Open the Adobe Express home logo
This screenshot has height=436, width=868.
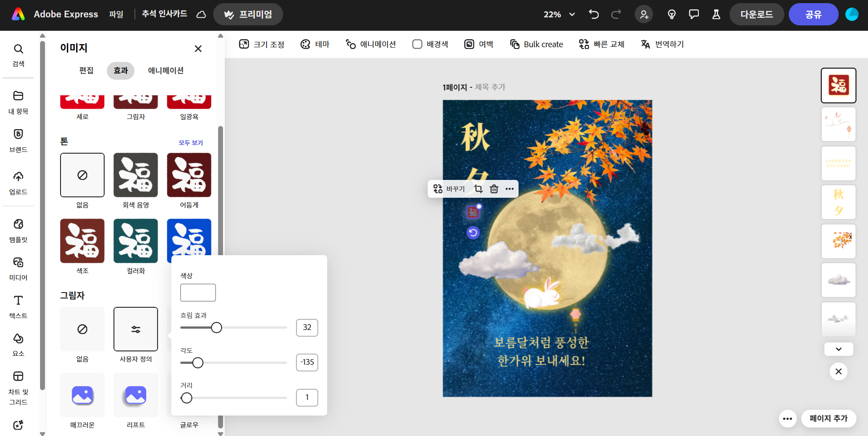[x=18, y=14]
